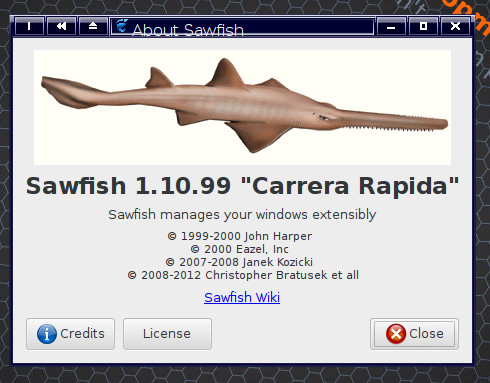The image size is (490, 383).
Task: Show the License text
Action: (x=167, y=334)
